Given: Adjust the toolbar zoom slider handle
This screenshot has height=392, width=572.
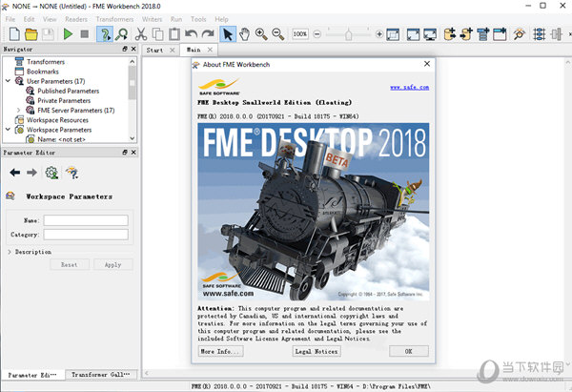Looking at the screenshot, I should click(x=348, y=34).
